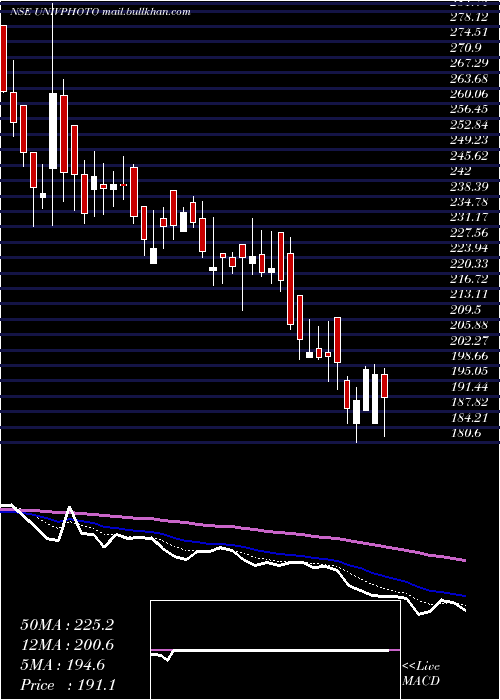Select the 242 price level label

click(459, 171)
